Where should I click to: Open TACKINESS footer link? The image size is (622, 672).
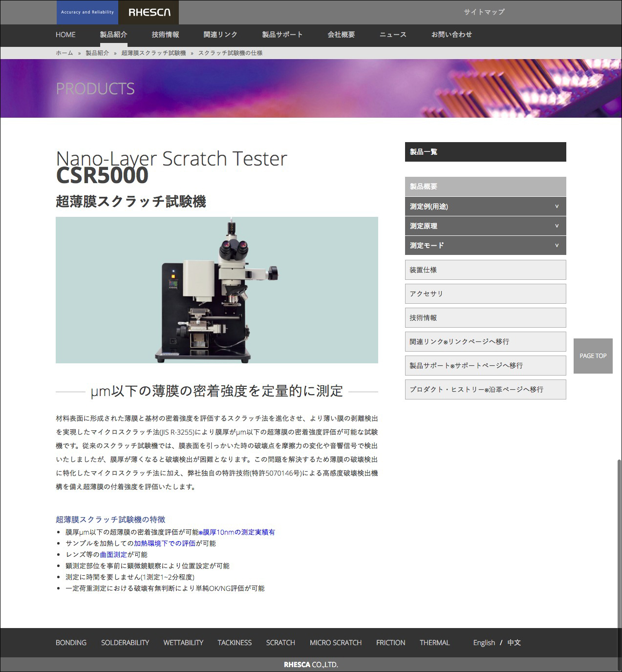pos(235,643)
